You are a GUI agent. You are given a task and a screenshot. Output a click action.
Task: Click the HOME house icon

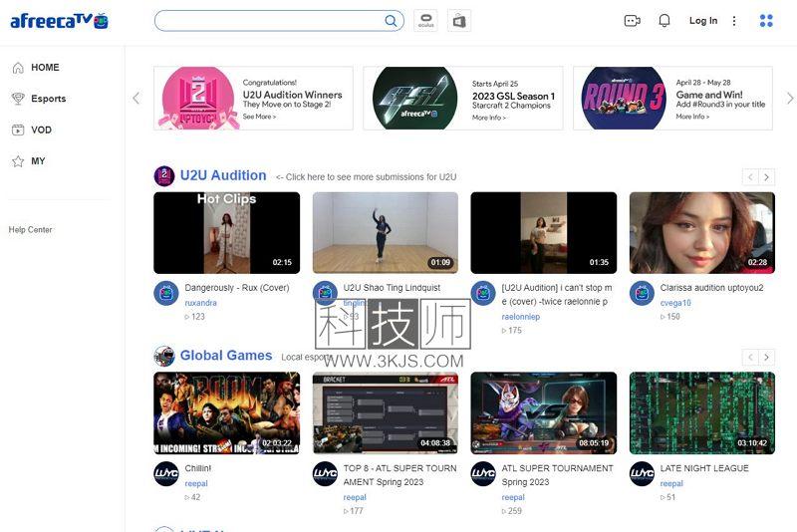pyautogui.click(x=18, y=68)
